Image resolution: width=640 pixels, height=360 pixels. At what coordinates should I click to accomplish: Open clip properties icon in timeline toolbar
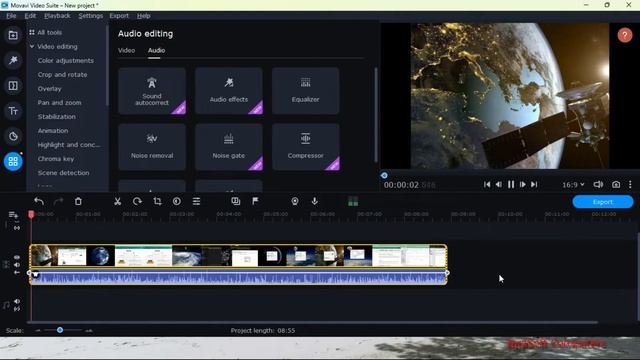196,201
